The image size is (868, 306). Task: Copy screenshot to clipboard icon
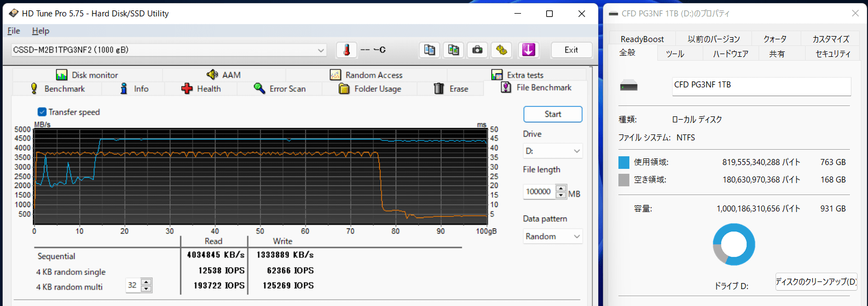pos(453,50)
